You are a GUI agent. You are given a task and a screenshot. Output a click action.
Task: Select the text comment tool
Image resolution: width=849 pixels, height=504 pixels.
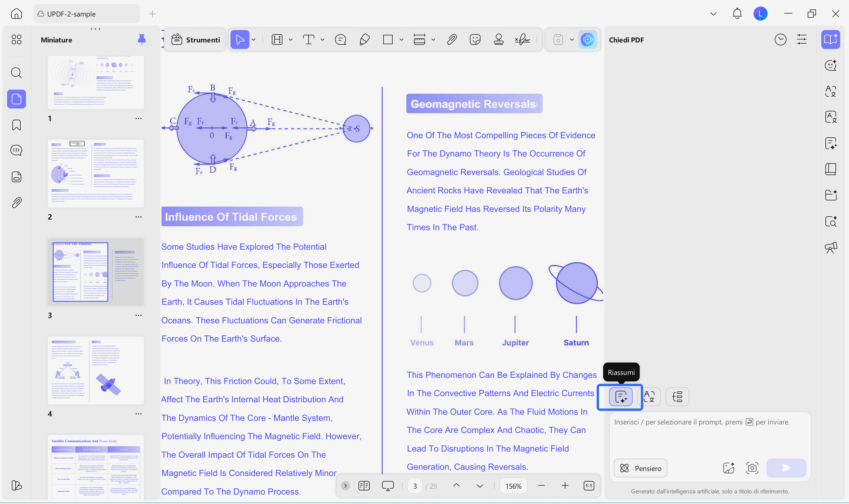point(308,40)
